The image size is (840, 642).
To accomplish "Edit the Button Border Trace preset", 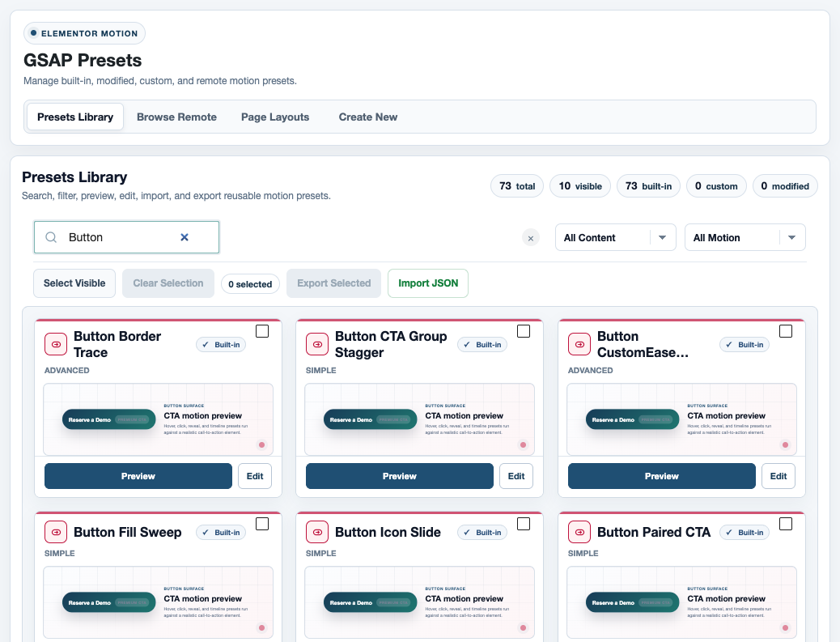I will click(255, 476).
